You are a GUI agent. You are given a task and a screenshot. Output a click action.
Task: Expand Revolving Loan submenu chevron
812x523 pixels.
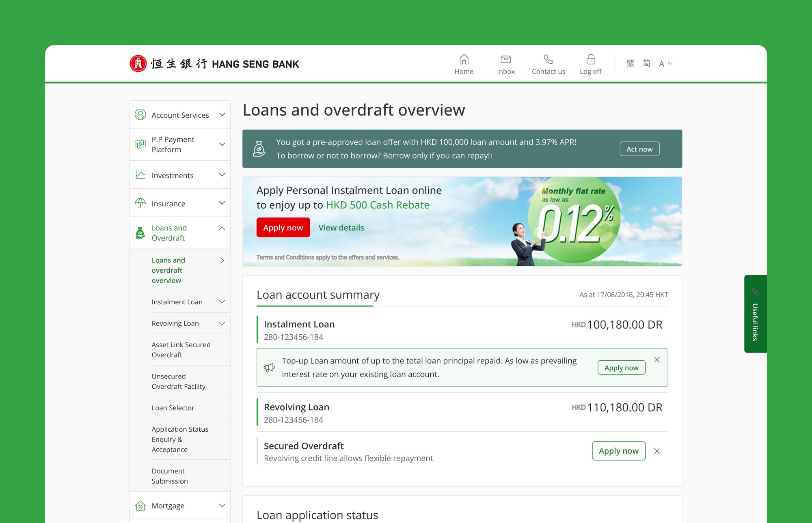coord(222,323)
